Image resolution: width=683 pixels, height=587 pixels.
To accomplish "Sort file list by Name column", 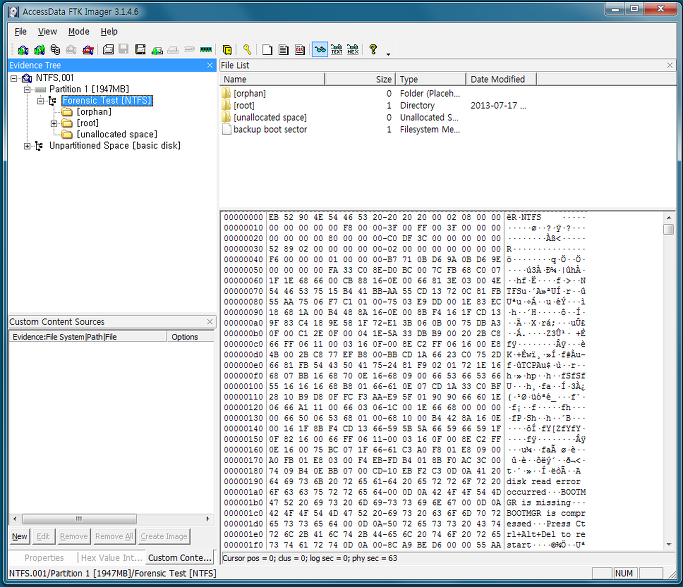I will [x=272, y=79].
